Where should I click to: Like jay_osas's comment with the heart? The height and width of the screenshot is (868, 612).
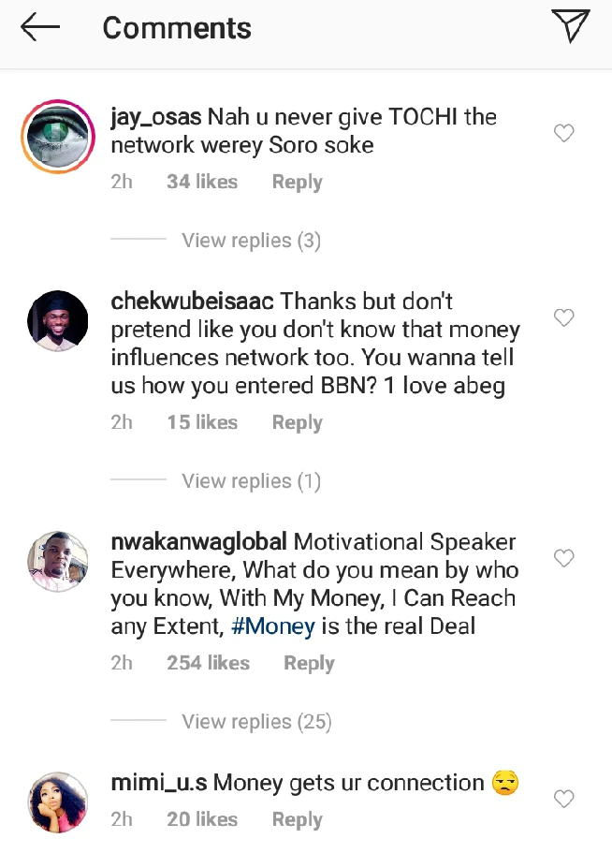[x=563, y=134]
